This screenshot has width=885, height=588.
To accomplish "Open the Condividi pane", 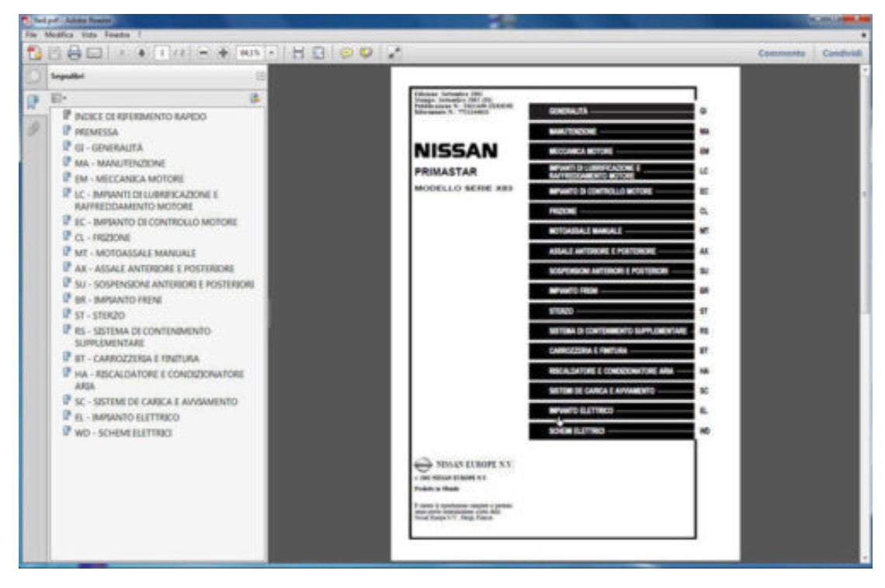I will 842,53.
